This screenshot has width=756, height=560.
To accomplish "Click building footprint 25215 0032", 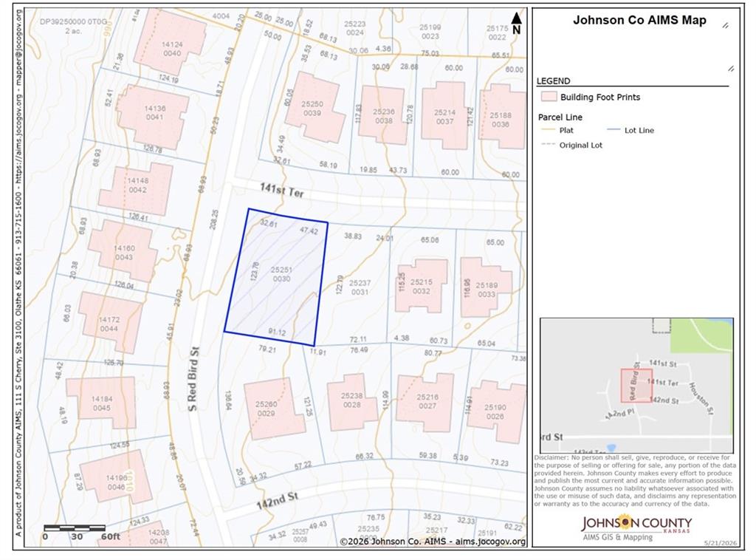I will click(x=421, y=286).
